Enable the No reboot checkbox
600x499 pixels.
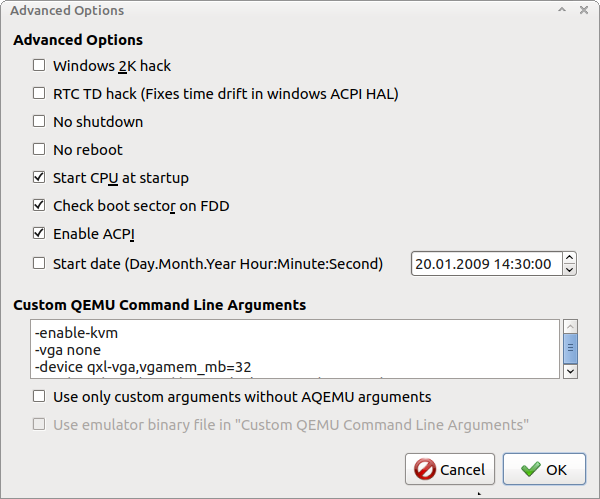pos(39,149)
